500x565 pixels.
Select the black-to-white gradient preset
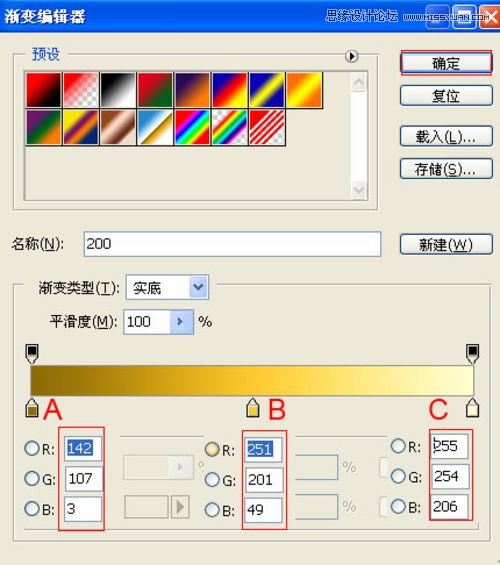[x=118, y=90]
